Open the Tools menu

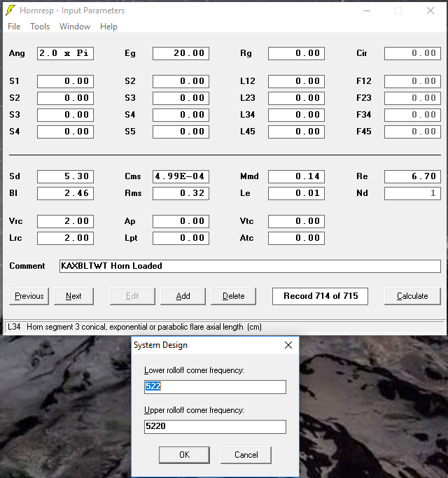pos(40,27)
